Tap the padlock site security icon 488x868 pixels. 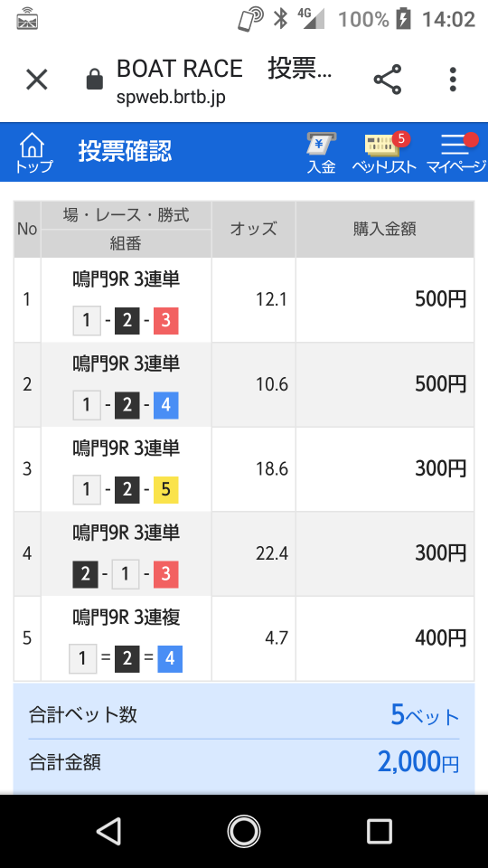95,80
